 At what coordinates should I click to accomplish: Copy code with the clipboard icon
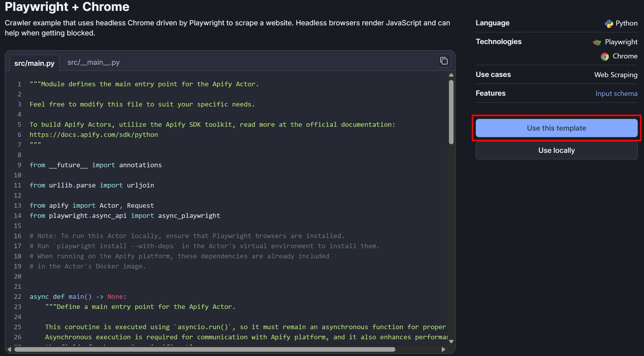[x=444, y=61]
